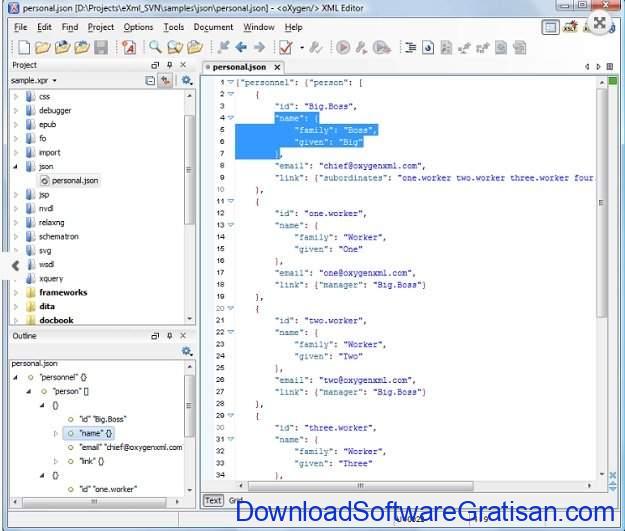This screenshot has height=531, width=625.
Task: Pin the Outline panel
Action: (169, 336)
